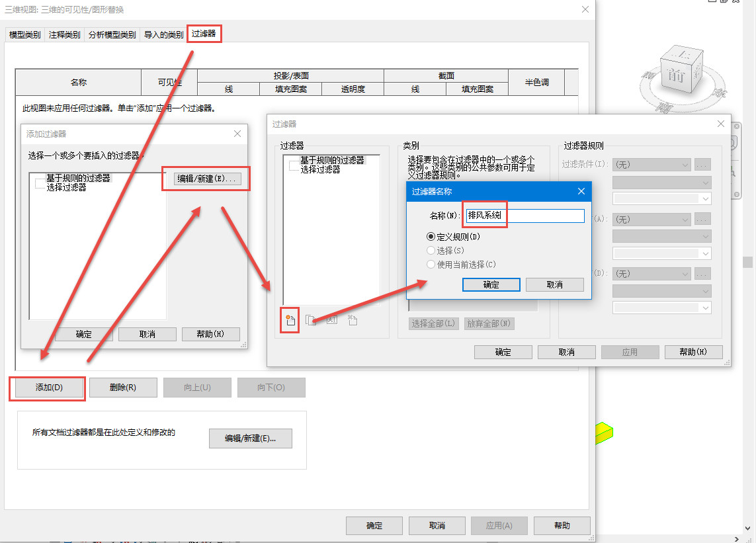Click 确定 in the 过滤器 dialog

coord(503,352)
